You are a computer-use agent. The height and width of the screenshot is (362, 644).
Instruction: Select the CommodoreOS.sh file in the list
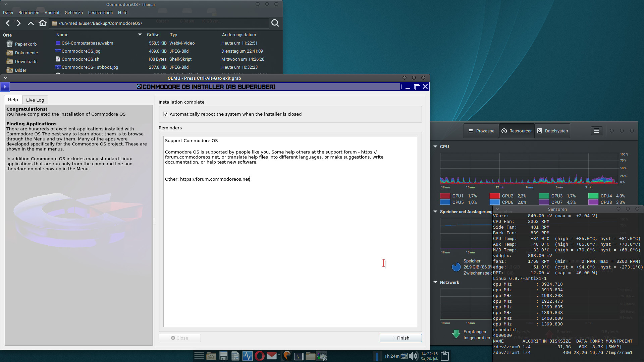[x=80, y=59]
